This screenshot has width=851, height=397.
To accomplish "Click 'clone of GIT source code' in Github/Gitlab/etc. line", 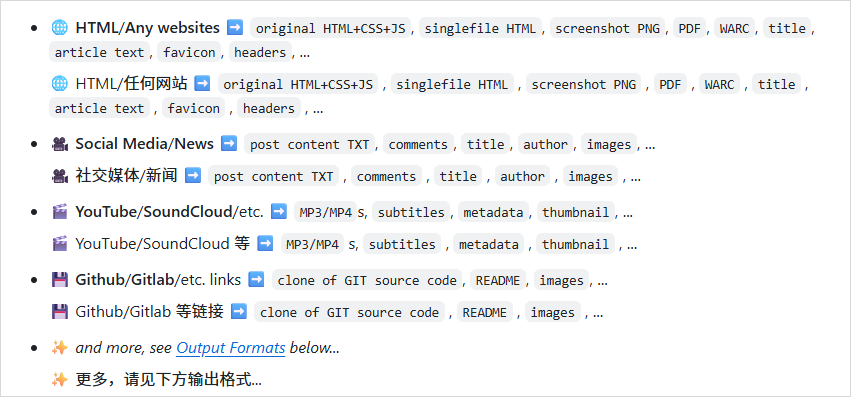I will pyautogui.click(x=367, y=280).
